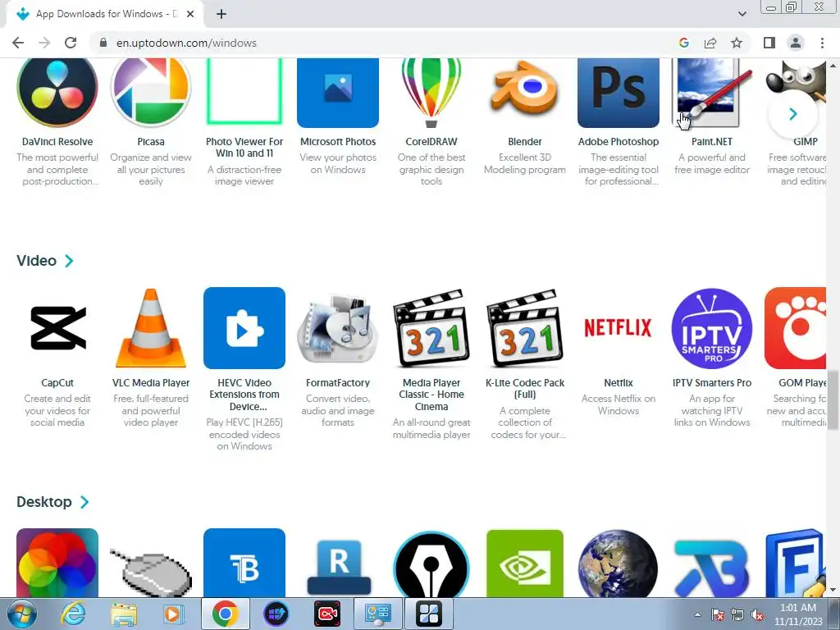840x630 pixels.
Task: Click the page vertical scrollbar thumb
Action: coord(833,400)
